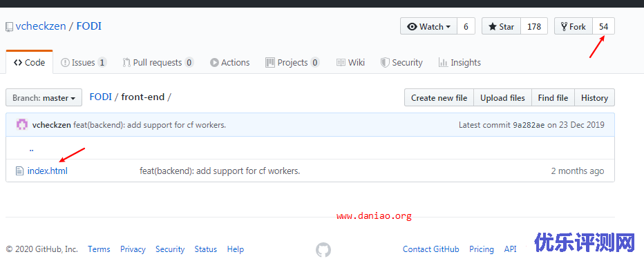644x261 pixels.
Task: Open the FODI repository title link
Action: tap(88, 26)
